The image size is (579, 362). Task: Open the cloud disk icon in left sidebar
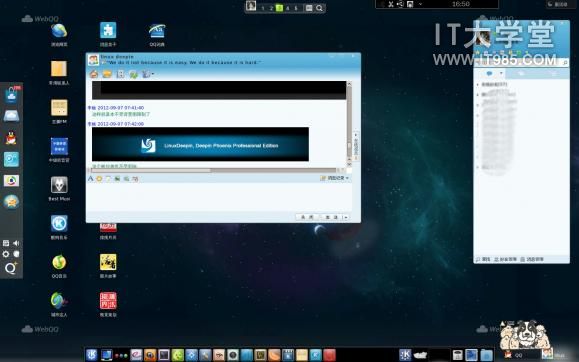[x=11, y=116]
